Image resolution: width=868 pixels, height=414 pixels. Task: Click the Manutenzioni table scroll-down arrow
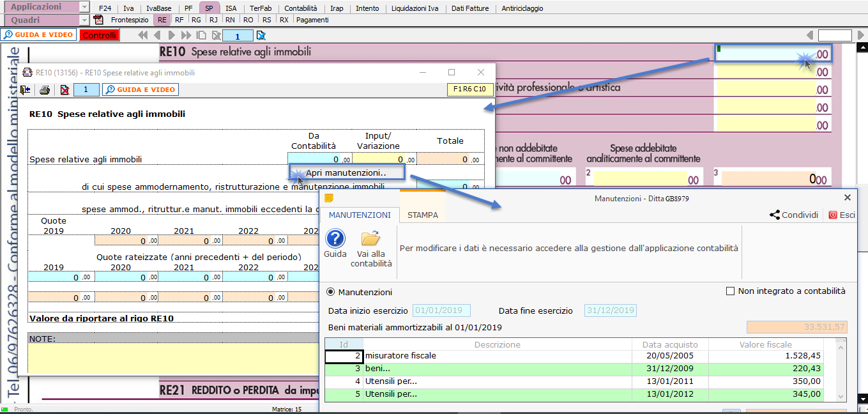[x=841, y=397]
